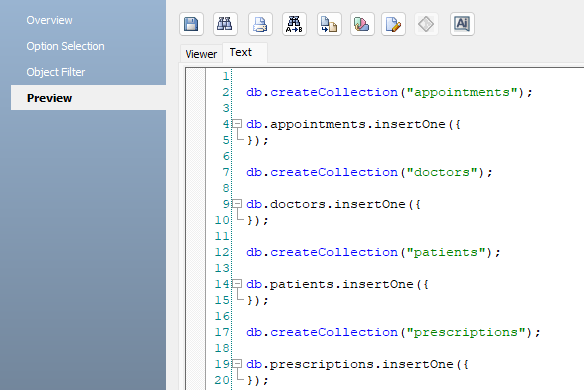Click the edit document pencil icon
The width and height of the screenshot is (584, 390).
[393, 24]
